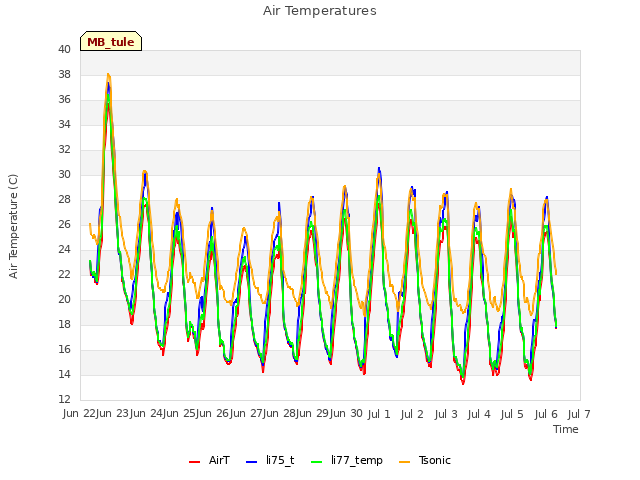640x480 pixels.
Task: Select the AirT legend label
Action: [219, 460]
